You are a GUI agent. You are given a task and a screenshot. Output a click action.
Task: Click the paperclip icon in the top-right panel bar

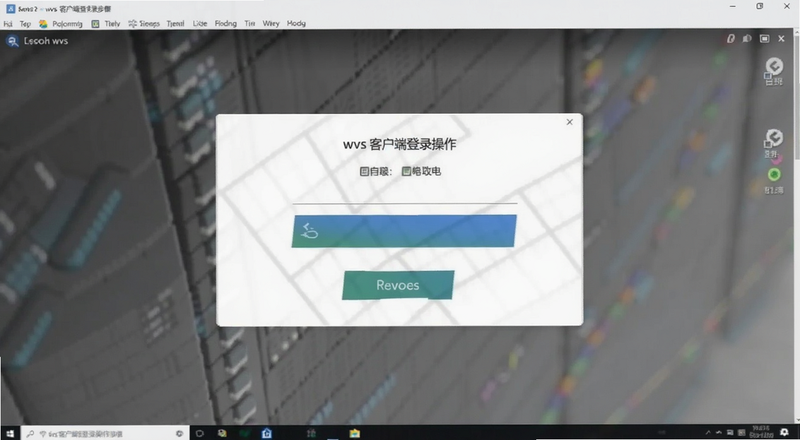click(731, 39)
